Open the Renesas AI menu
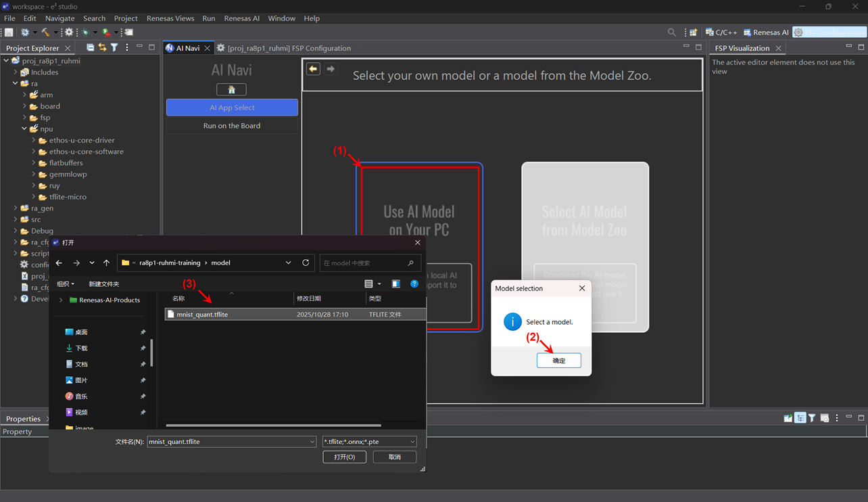Image resolution: width=868 pixels, height=502 pixels. [242, 18]
